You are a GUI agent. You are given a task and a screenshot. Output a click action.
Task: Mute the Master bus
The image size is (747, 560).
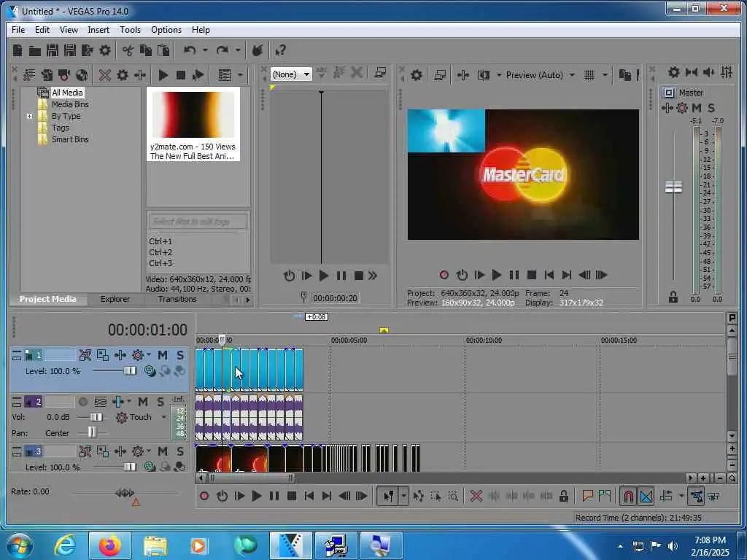pos(697,108)
